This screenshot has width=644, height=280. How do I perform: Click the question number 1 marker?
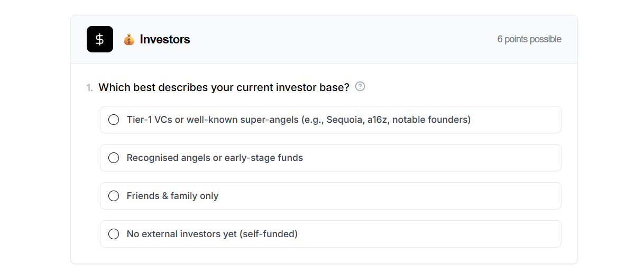89,88
